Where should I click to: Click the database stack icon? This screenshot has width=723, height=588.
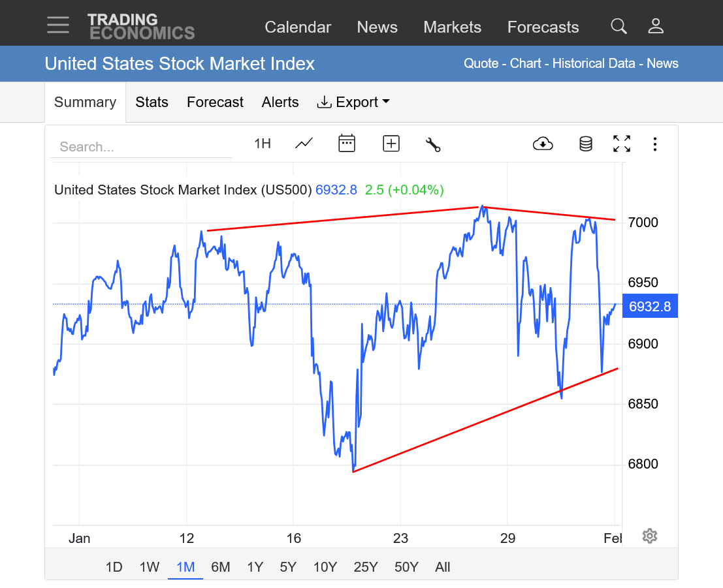click(586, 144)
